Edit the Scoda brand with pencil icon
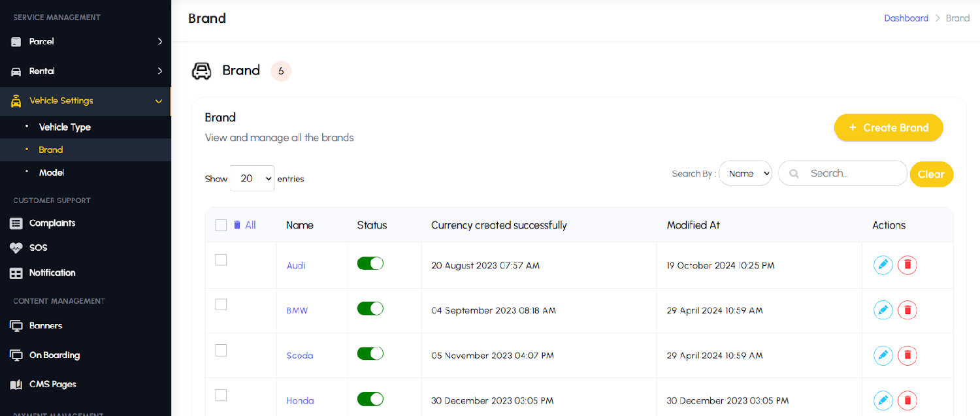This screenshot has height=416, width=980. coord(883,355)
